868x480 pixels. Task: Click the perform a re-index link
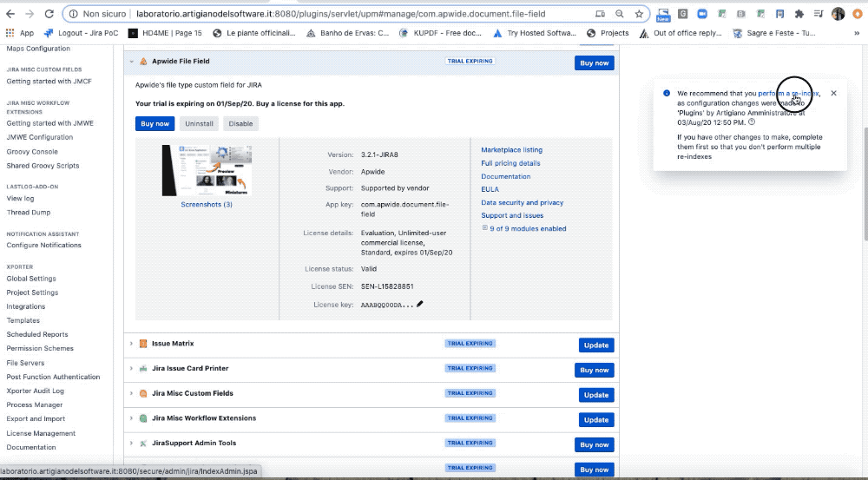tap(788, 94)
